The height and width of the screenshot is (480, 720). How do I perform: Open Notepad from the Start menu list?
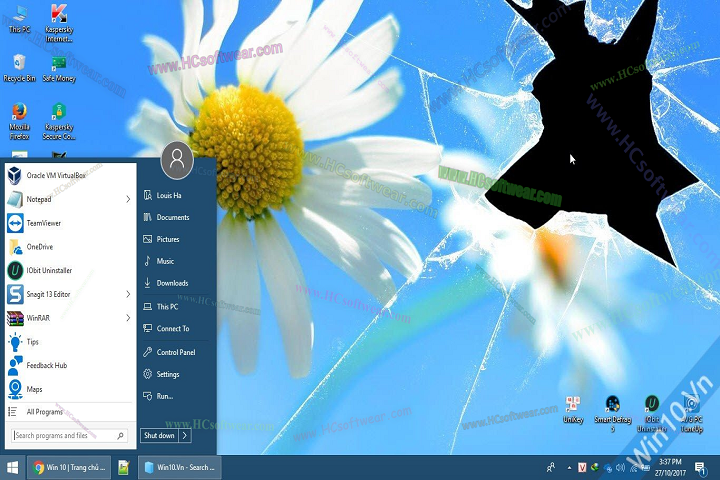coord(64,199)
